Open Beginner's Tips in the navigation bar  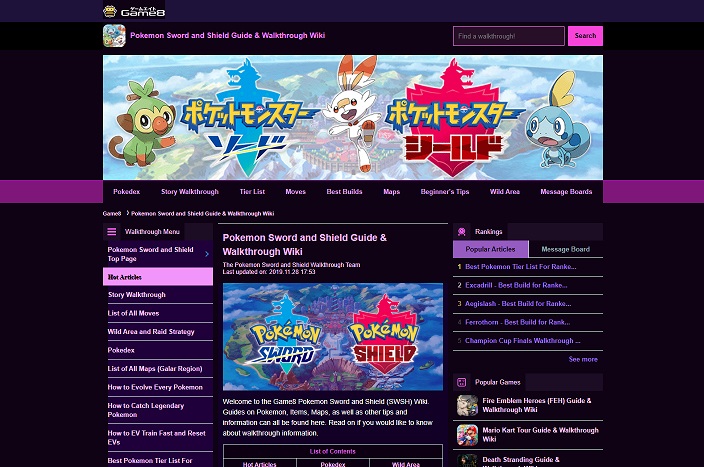tap(445, 192)
